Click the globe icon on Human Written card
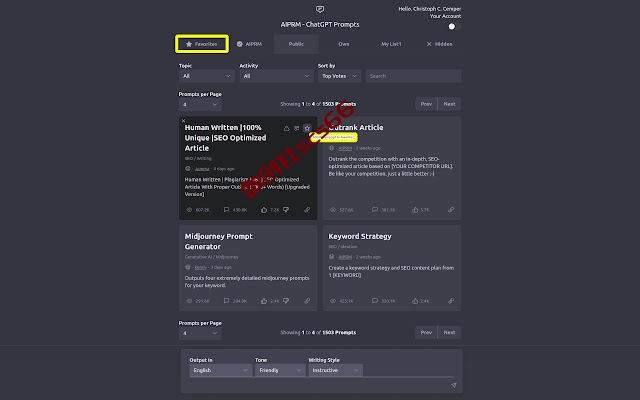640x400 pixels. coord(188,169)
